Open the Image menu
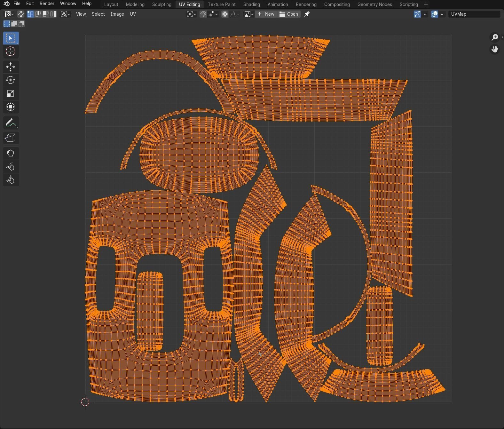Image resolution: width=504 pixels, height=429 pixels. click(117, 14)
